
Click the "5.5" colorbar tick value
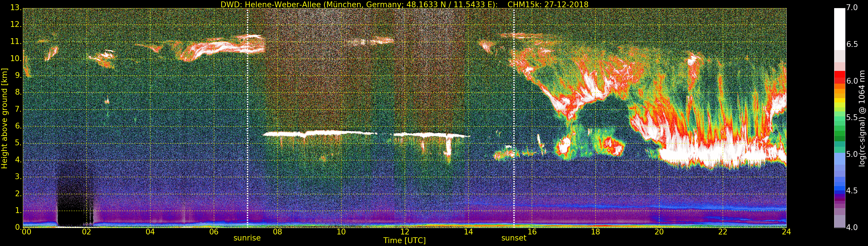click(852, 117)
